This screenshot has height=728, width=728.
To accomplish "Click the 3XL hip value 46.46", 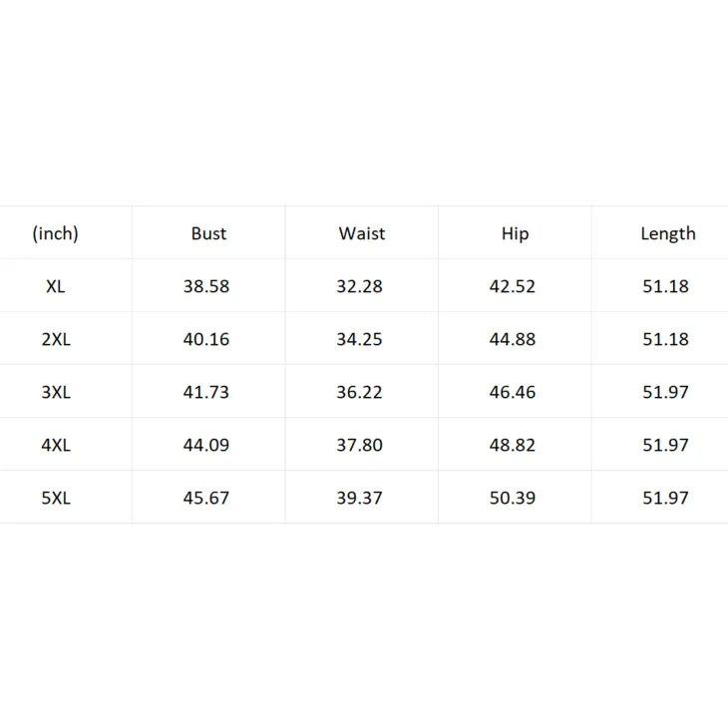I will pos(513,392).
